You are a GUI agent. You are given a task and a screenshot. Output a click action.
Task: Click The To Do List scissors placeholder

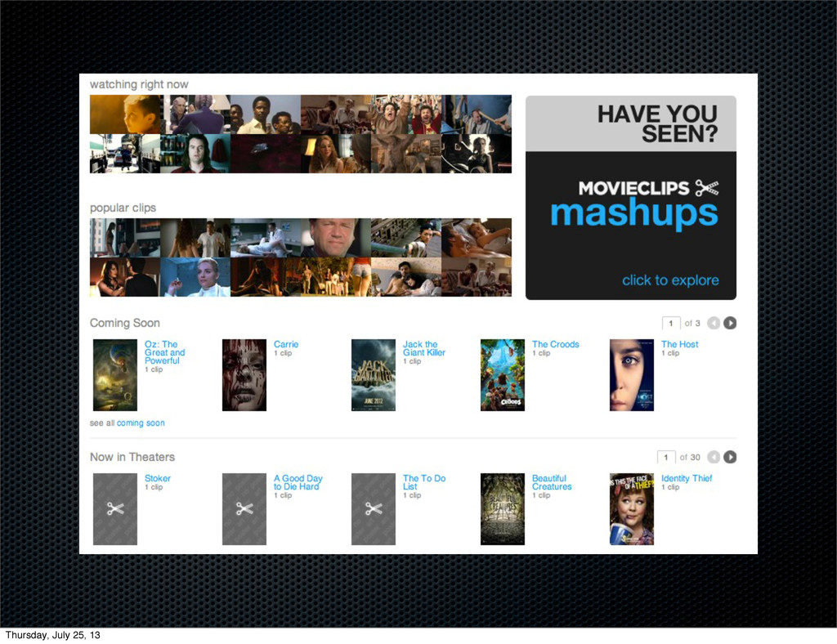pyautogui.click(x=373, y=509)
